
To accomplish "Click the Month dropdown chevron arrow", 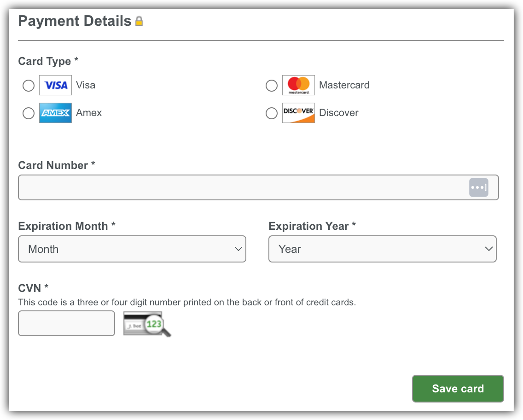I will (239, 249).
